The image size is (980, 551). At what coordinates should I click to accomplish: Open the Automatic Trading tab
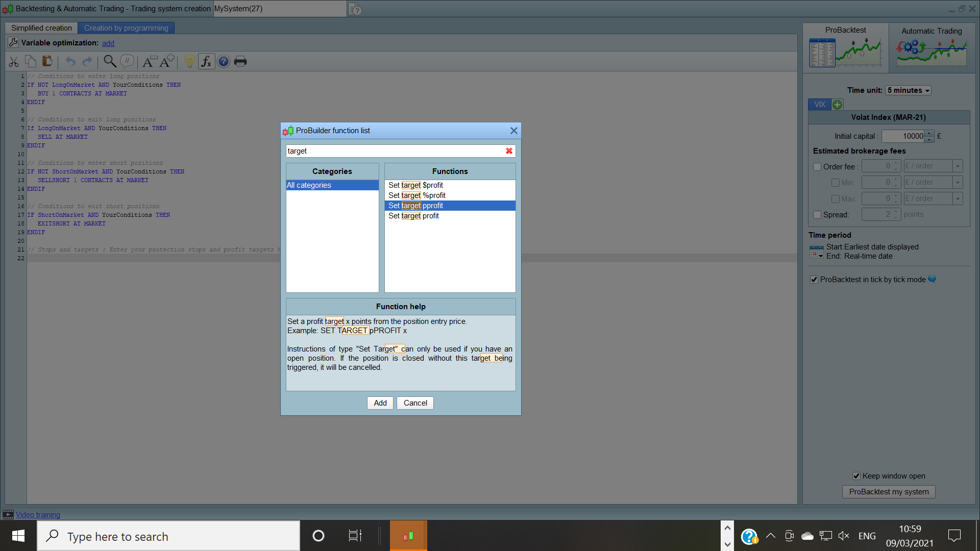[932, 47]
